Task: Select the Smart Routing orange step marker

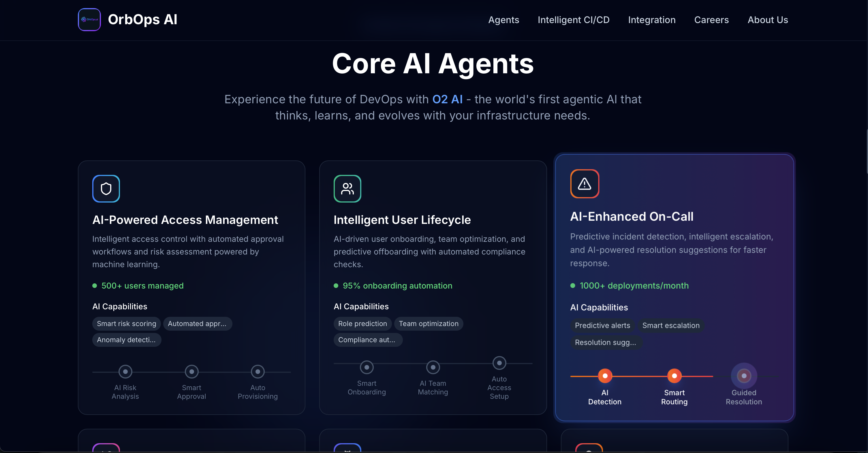Action: coord(675,376)
